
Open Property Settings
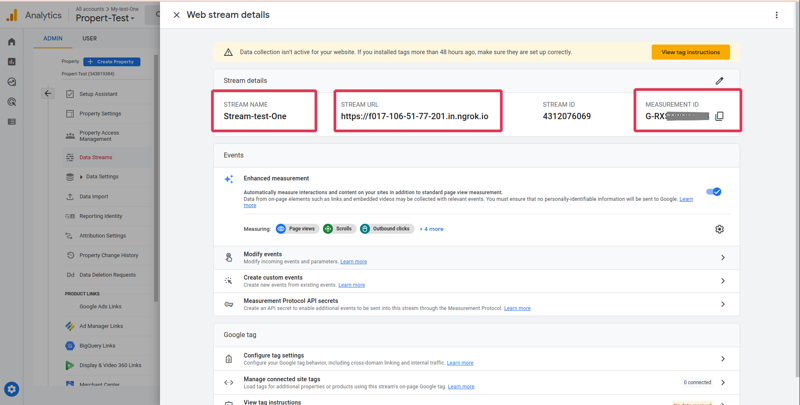click(101, 114)
